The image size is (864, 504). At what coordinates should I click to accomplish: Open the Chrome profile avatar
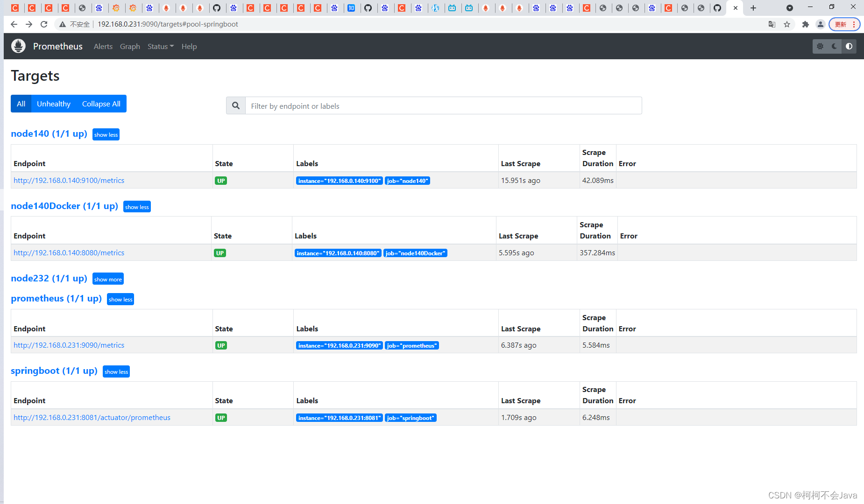click(820, 24)
